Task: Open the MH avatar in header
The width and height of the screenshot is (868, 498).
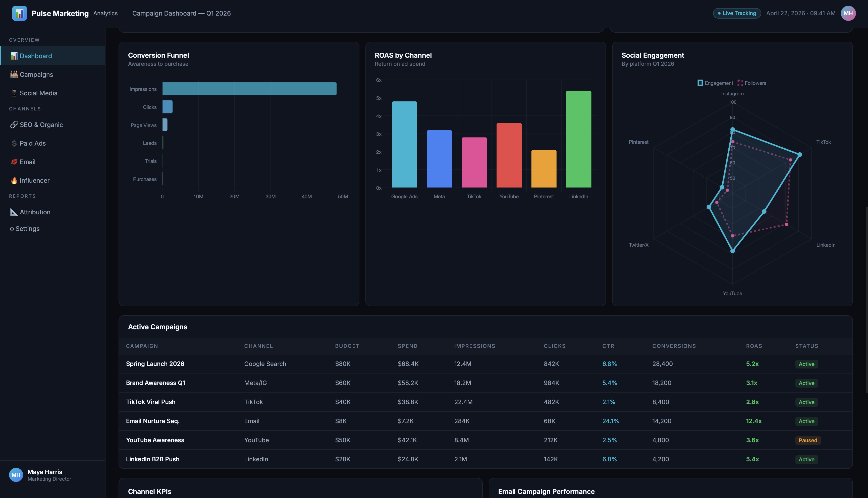Action: [x=848, y=13]
